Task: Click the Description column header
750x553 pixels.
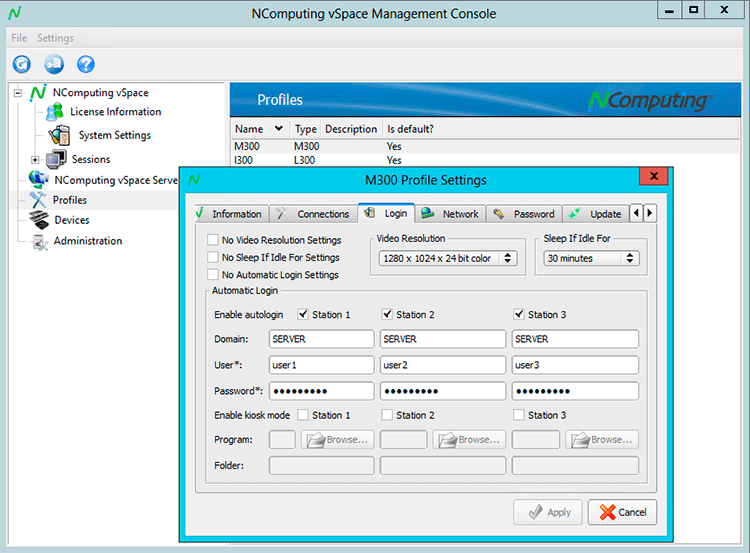Action: pos(352,129)
